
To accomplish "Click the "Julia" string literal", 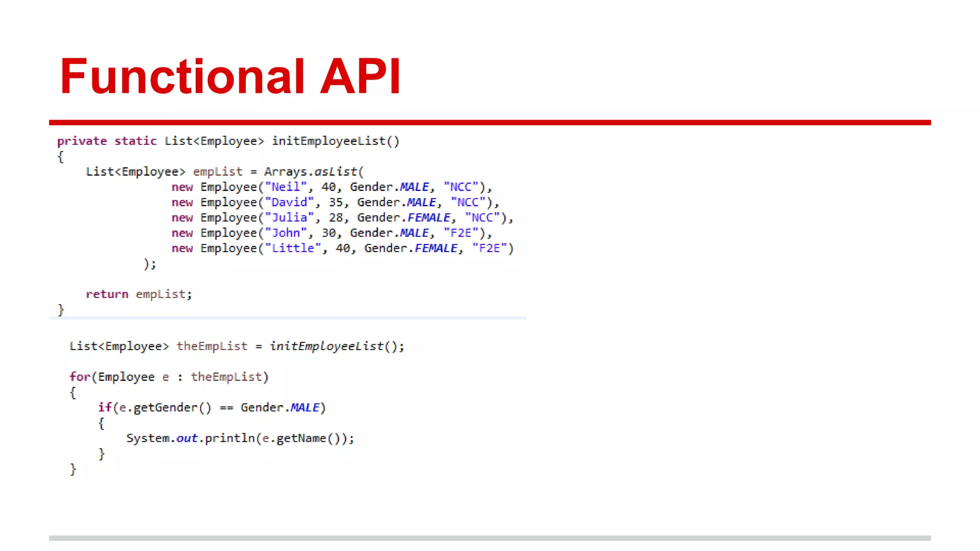I will tap(289, 218).
